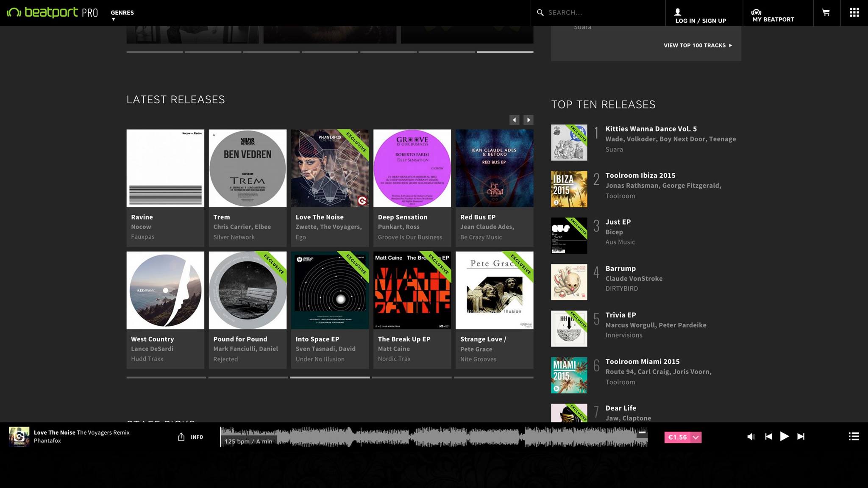The image size is (868, 488).
Task: View Top 100 Tracks link
Action: point(698,45)
